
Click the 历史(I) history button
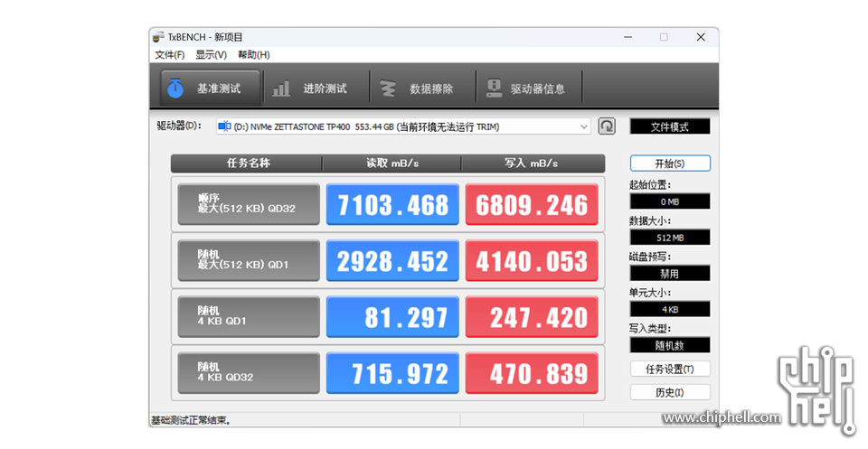coord(669,392)
